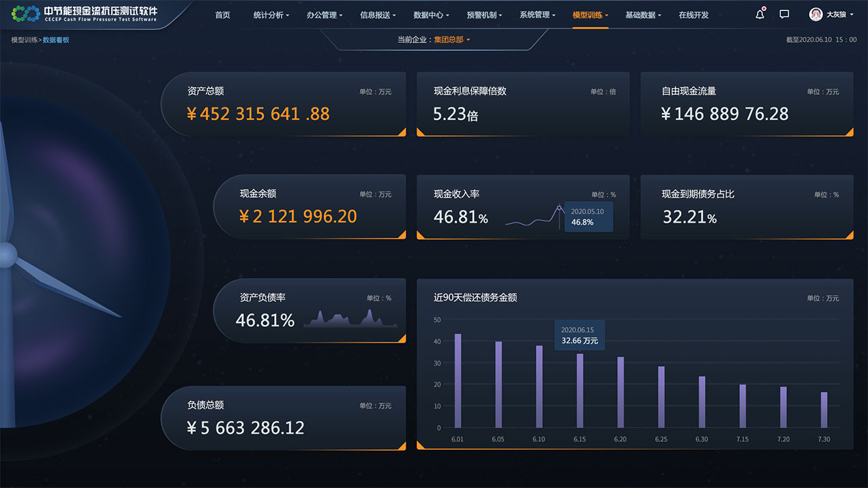Click the CECEP logo in the top-left corner

pos(25,13)
